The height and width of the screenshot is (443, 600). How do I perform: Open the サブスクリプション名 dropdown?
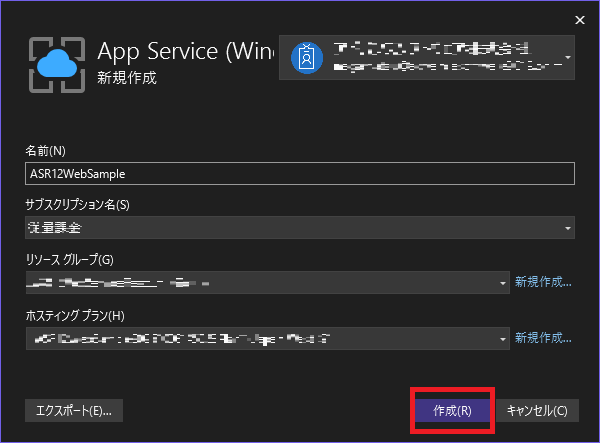pyautogui.click(x=300, y=228)
